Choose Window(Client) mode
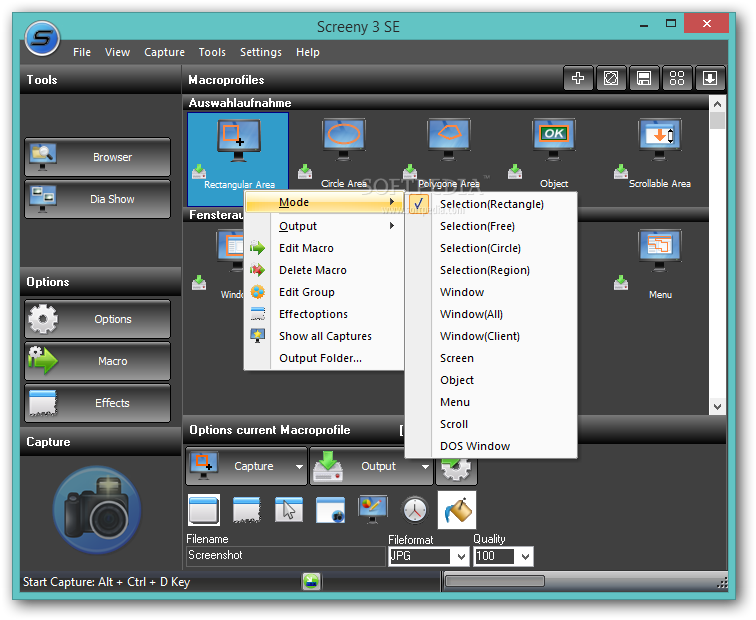This screenshot has height=620, width=756. [491, 336]
